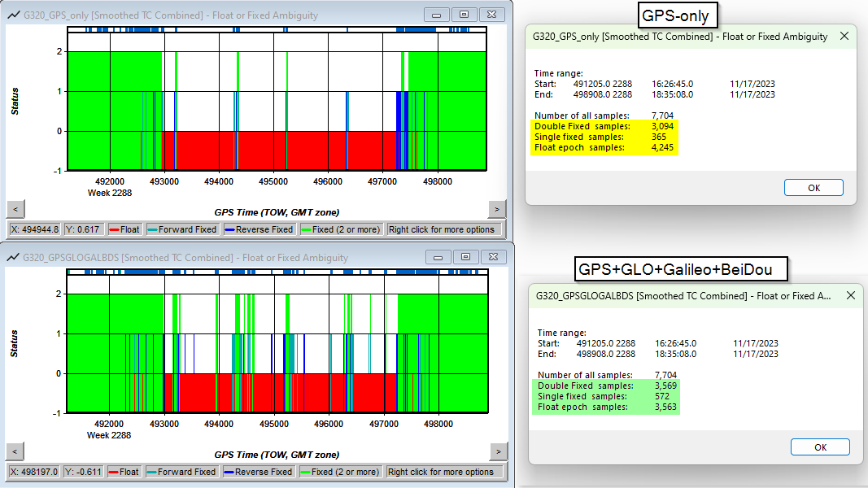Click the Status axis label in GPSGLOGALBDS plot
Viewport: 868px width, 488px height.
pyautogui.click(x=14, y=343)
